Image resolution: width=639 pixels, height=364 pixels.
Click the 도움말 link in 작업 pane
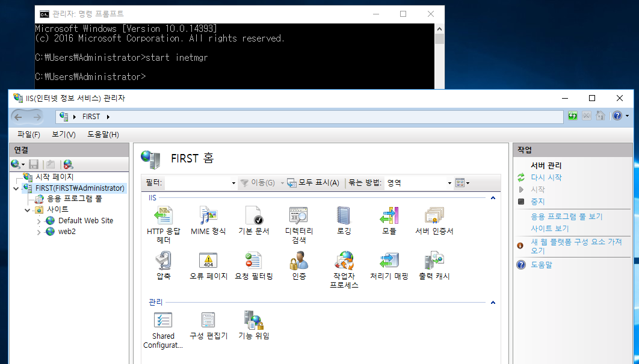coord(541,265)
